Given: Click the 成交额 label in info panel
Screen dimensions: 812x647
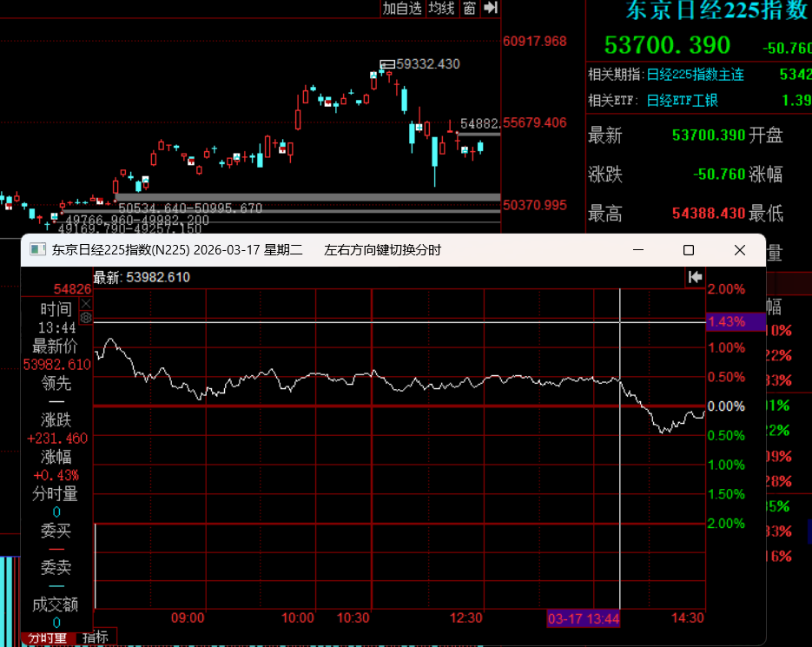Looking at the screenshot, I should click(55, 604).
